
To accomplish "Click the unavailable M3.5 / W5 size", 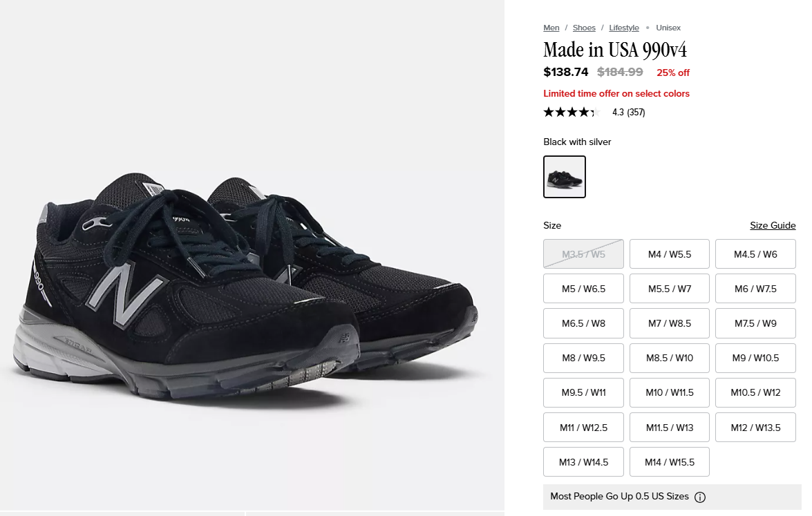I will click(584, 254).
